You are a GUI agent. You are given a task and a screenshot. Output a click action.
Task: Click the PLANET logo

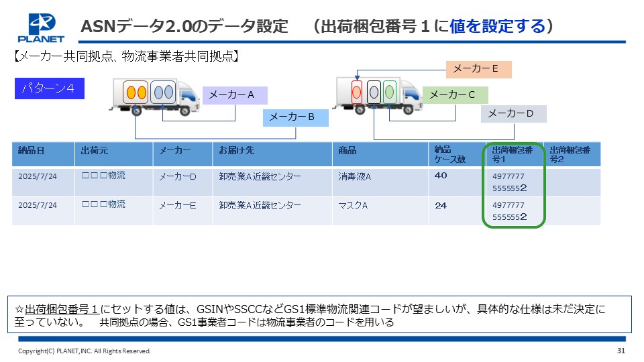(x=41, y=28)
